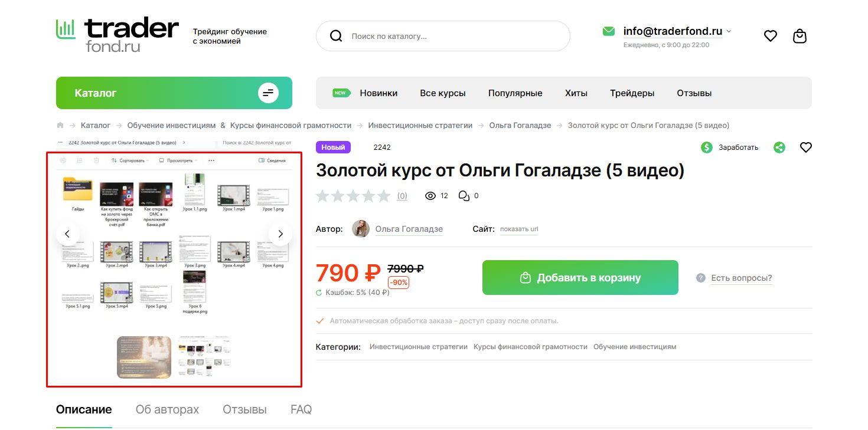The width and height of the screenshot is (868, 430).
Task: Click the traderfond.ru logo
Action: click(118, 35)
